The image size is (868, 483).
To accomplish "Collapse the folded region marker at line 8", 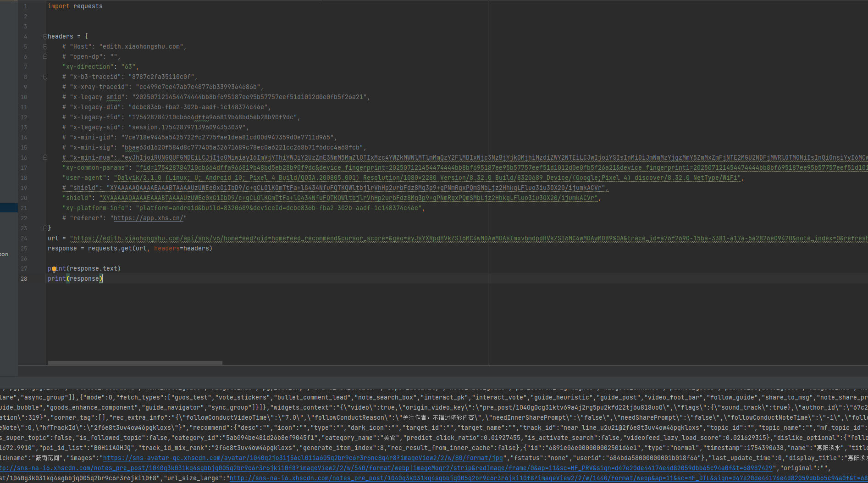I will coord(44,77).
